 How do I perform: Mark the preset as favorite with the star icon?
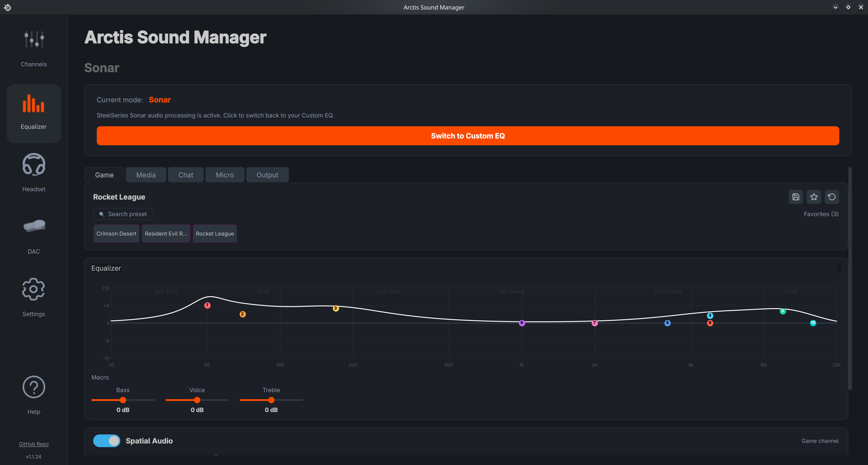point(814,197)
